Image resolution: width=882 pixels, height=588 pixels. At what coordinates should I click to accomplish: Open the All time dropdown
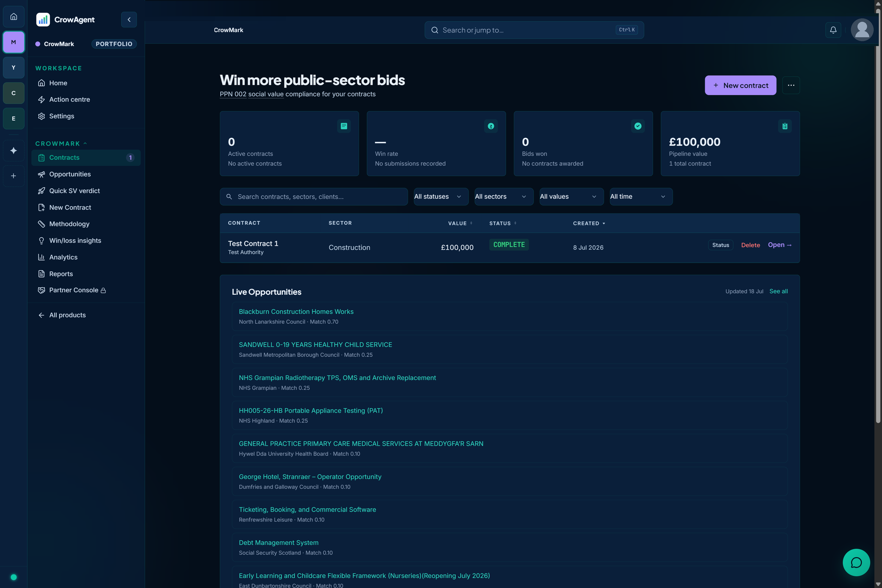pos(641,197)
